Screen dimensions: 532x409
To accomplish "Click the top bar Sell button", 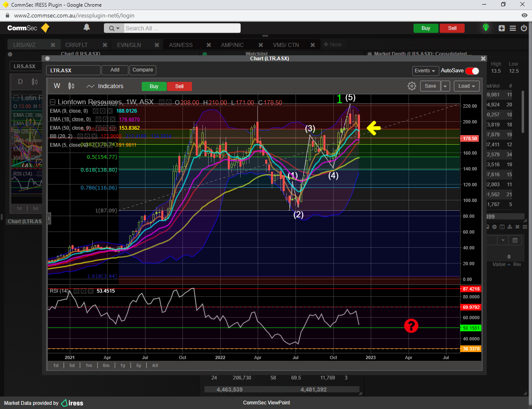I will click(x=452, y=28).
